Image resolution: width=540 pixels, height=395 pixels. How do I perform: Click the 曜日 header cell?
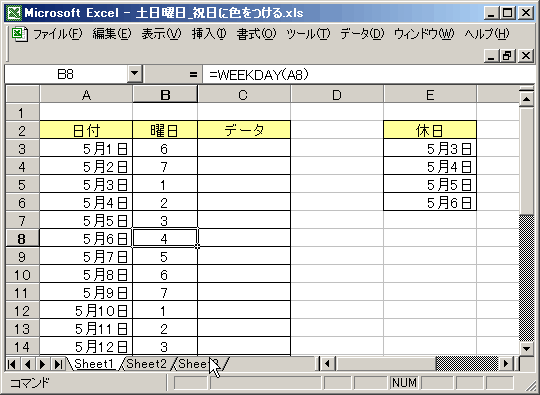tap(165, 130)
